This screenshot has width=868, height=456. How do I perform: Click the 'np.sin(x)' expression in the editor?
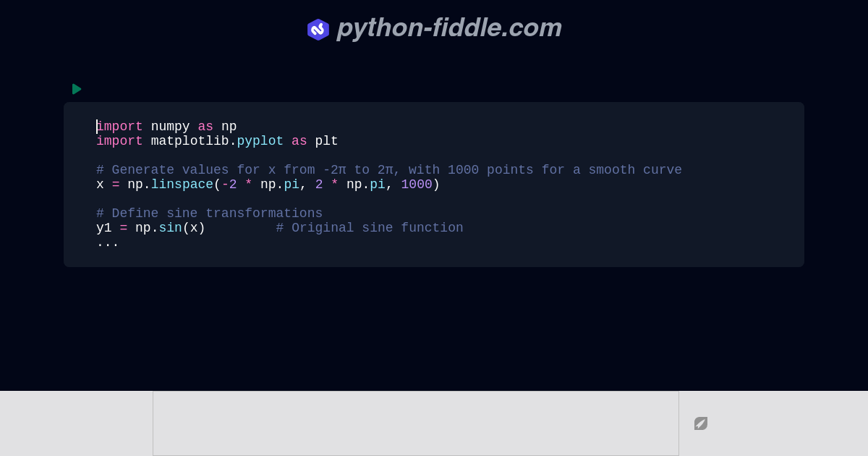click(x=170, y=228)
